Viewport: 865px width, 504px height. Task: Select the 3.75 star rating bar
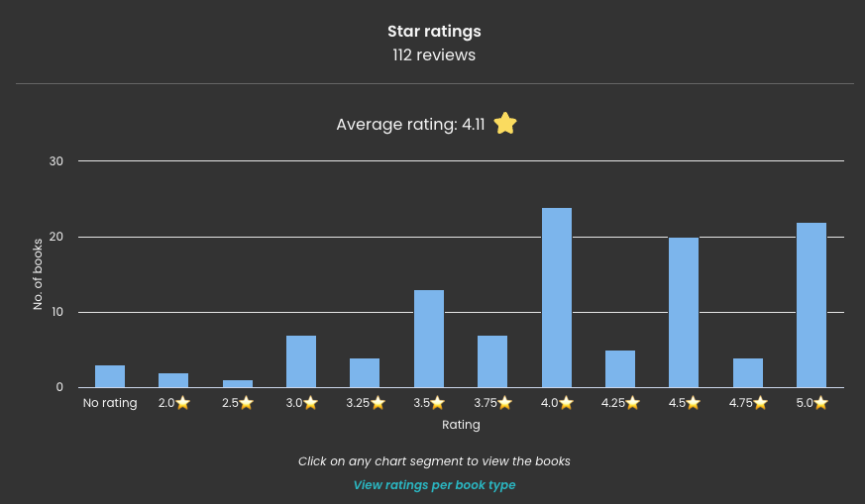click(492, 361)
